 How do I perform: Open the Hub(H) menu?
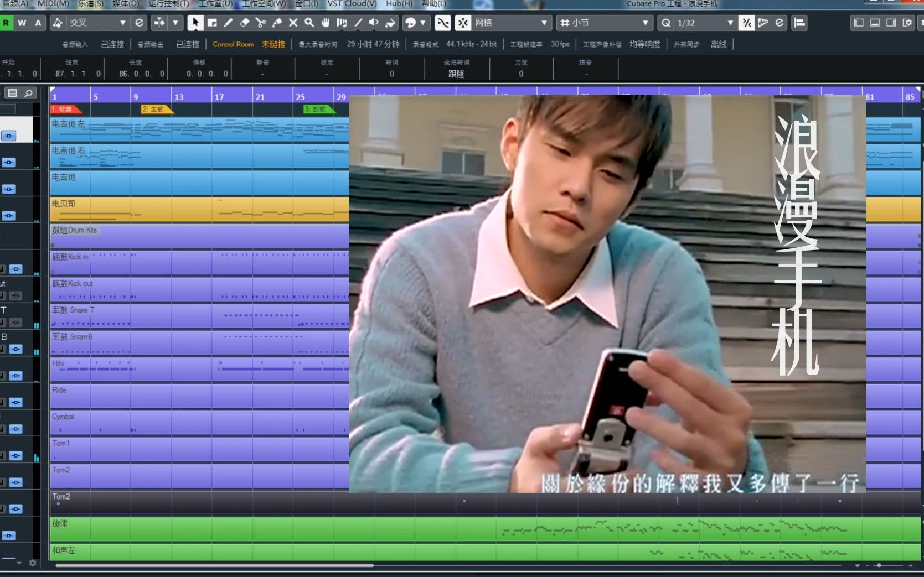click(399, 4)
